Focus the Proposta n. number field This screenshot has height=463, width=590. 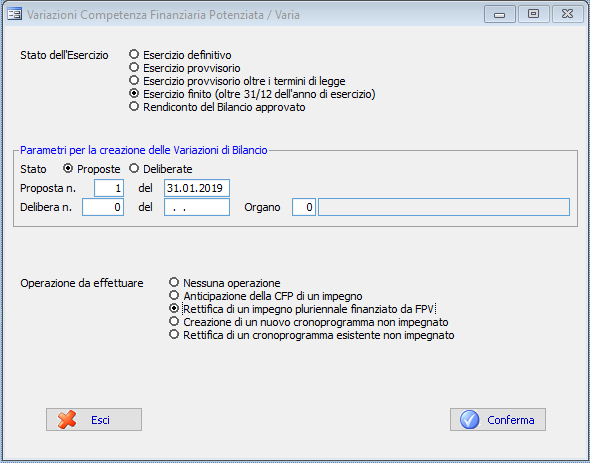[109, 188]
